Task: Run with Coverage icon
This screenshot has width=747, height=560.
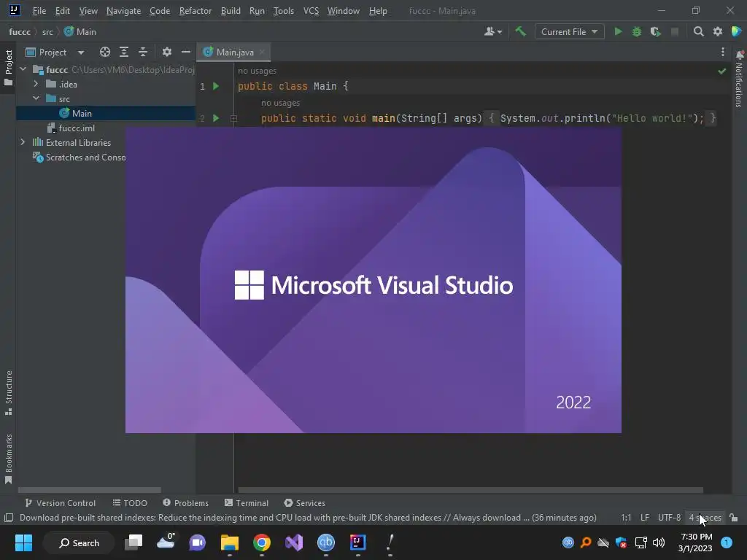Action: 656,31
